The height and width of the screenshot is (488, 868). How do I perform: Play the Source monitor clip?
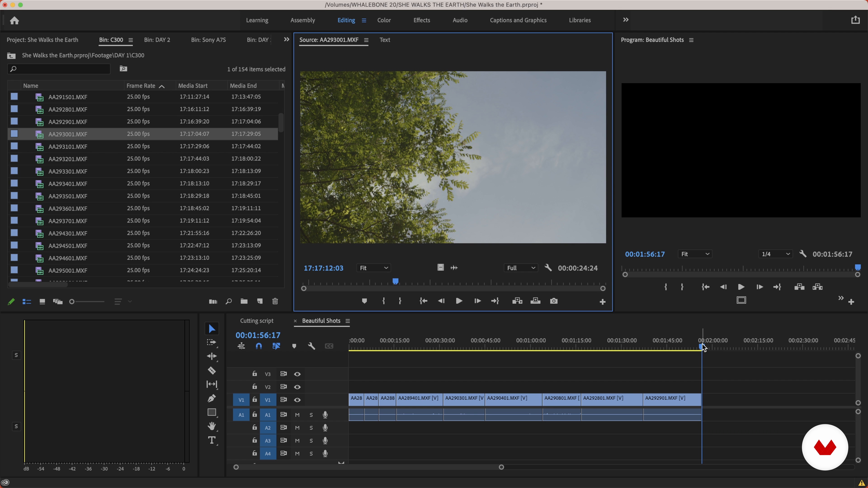pyautogui.click(x=459, y=301)
